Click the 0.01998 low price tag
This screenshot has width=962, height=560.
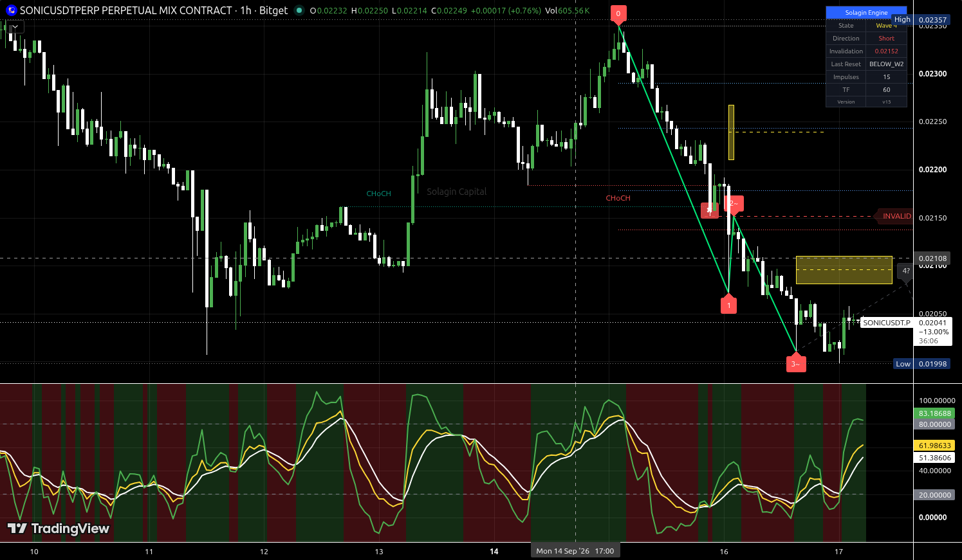pos(932,364)
